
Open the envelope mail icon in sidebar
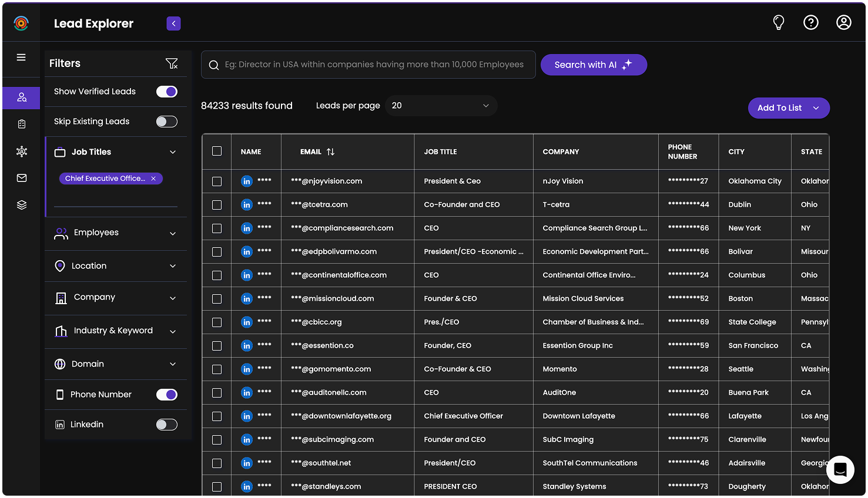(22, 178)
